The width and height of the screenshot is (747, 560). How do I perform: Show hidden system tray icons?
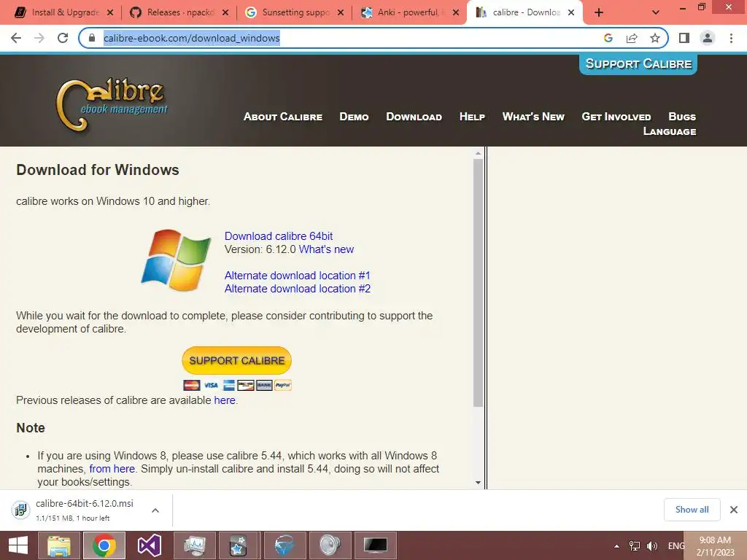[x=617, y=546]
